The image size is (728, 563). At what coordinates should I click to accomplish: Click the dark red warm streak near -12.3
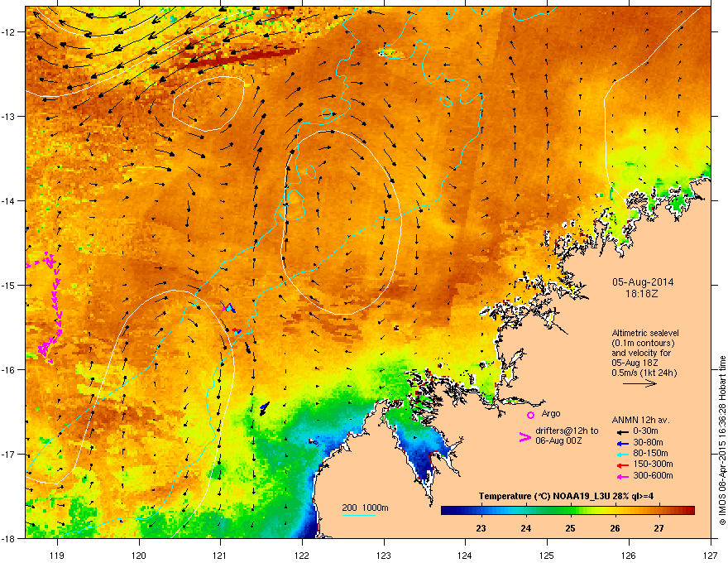point(239,57)
